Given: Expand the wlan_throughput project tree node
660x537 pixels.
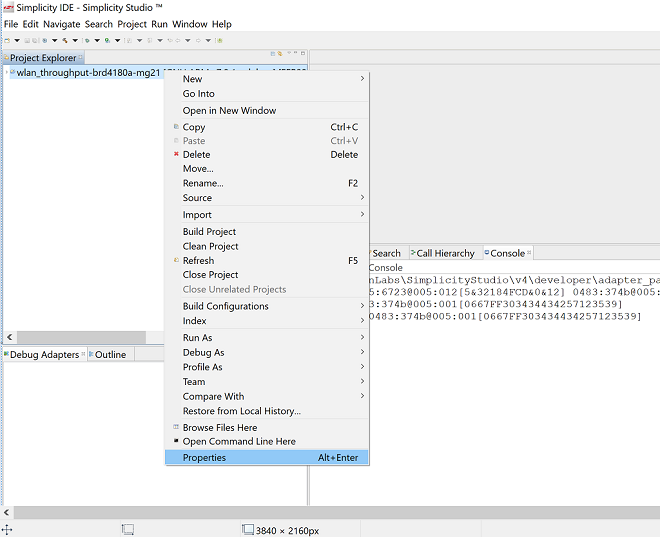Looking at the screenshot, I should 5,73.
